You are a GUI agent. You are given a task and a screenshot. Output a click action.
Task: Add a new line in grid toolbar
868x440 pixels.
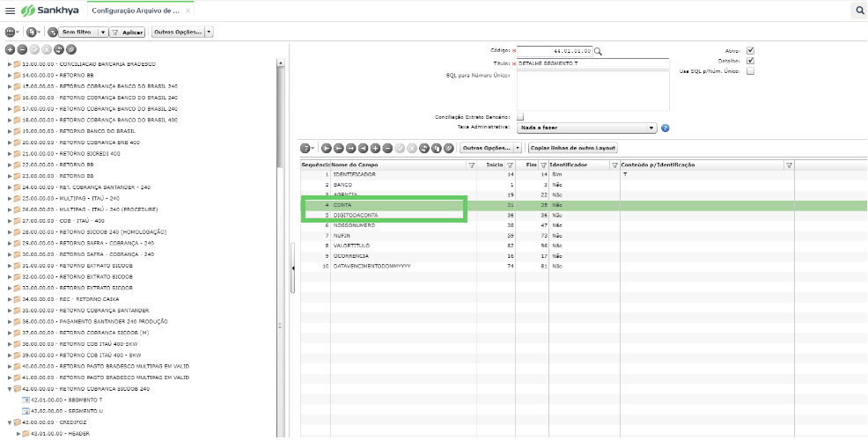coord(375,149)
